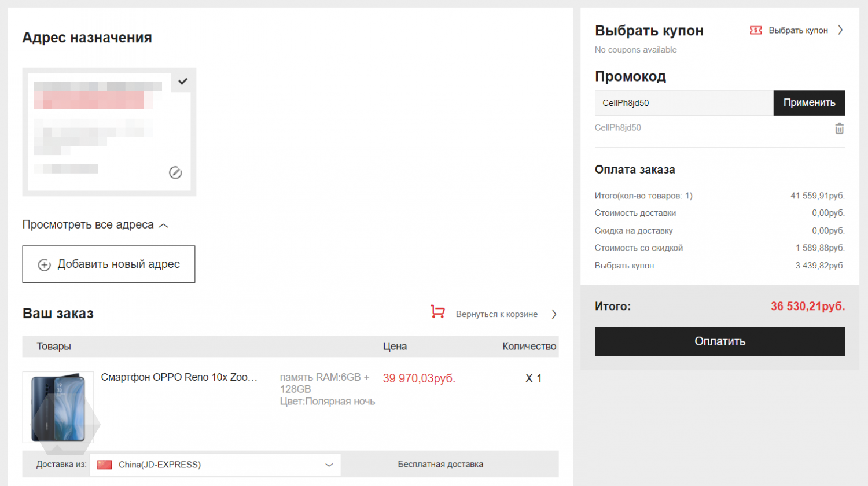
Task: Click the chevron next to Выбрать купон
Action: (x=840, y=30)
